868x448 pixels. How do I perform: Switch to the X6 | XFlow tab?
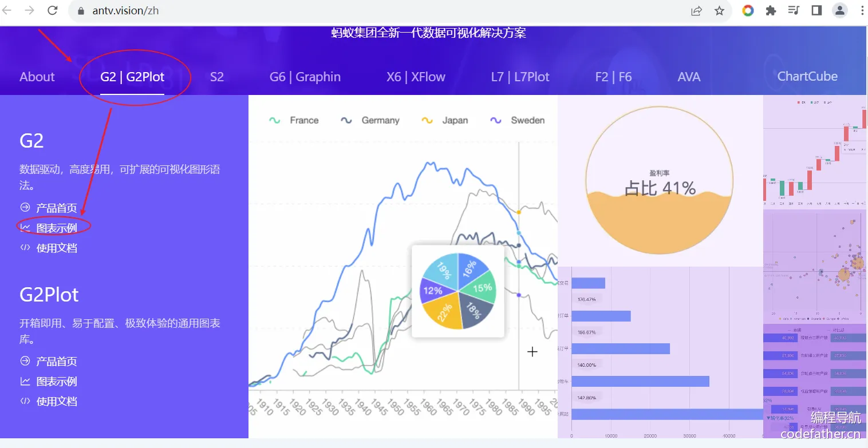tap(416, 77)
